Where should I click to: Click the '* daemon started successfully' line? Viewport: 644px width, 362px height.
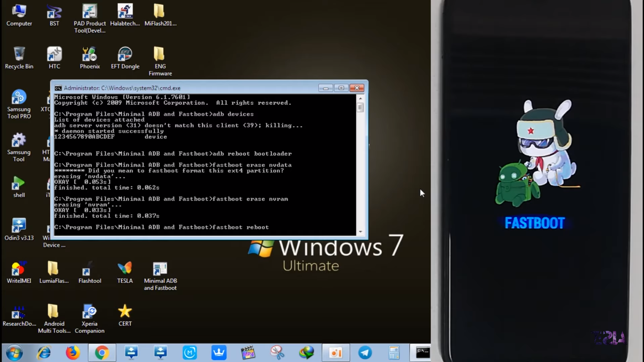109,131
